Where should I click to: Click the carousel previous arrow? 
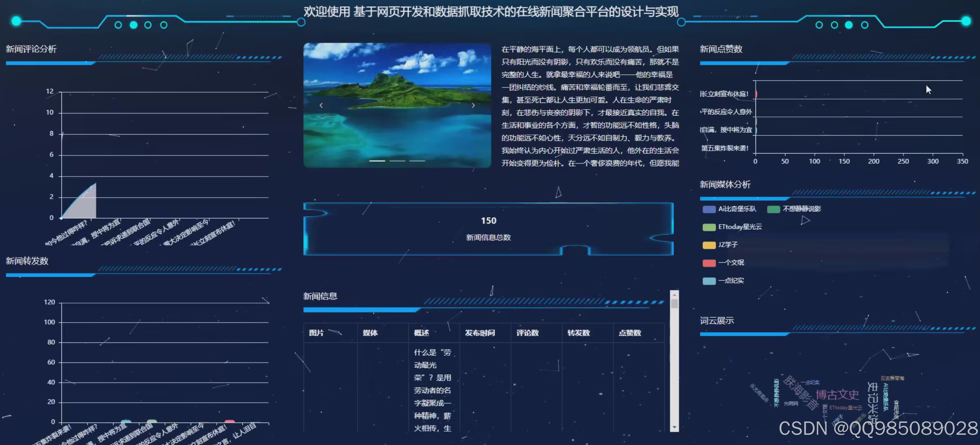[321, 105]
